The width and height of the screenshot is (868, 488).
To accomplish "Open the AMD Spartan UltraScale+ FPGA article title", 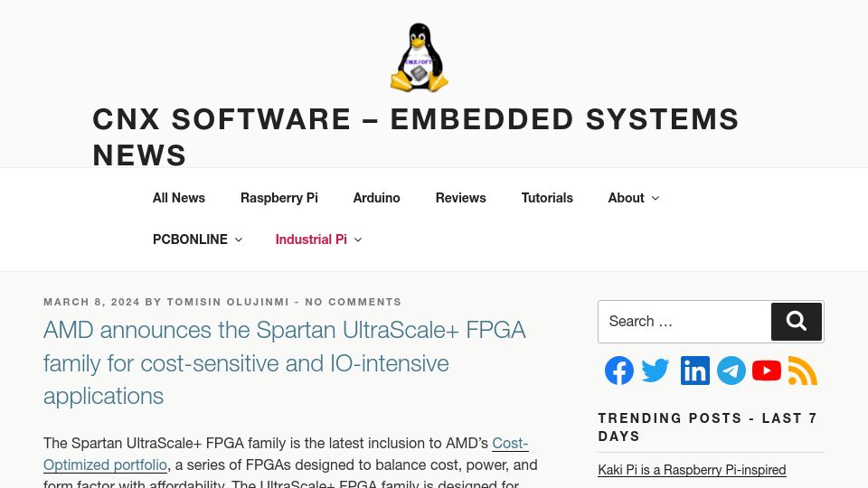I will tap(285, 363).
